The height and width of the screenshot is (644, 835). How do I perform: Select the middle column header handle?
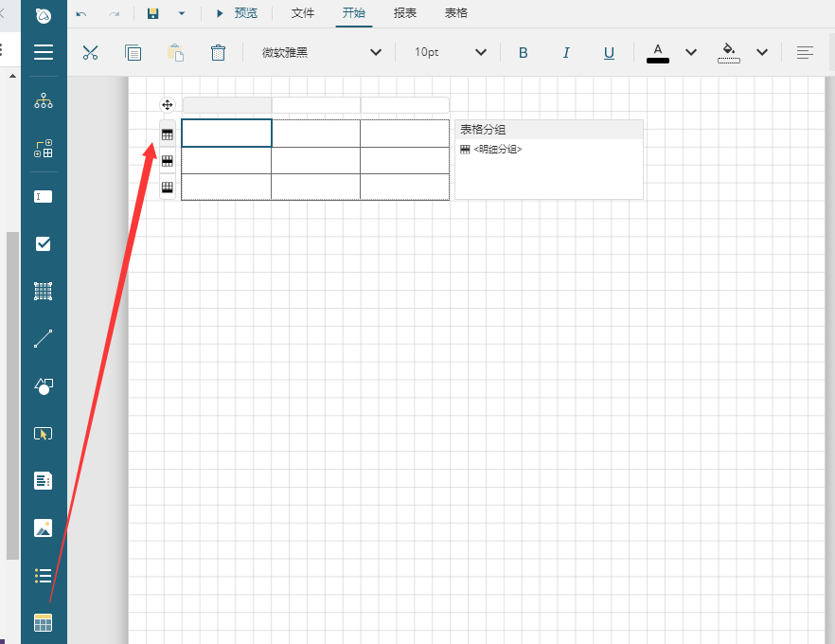click(x=316, y=105)
